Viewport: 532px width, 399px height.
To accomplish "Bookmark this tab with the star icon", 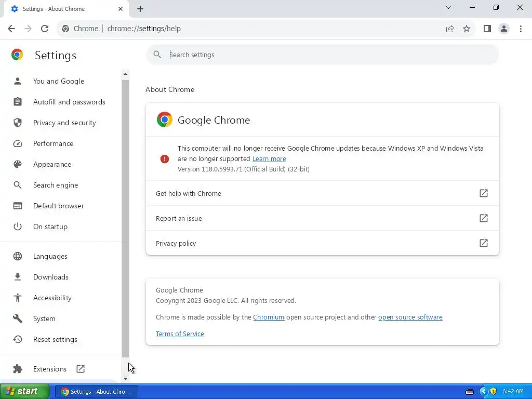I will pyautogui.click(x=467, y=29).
